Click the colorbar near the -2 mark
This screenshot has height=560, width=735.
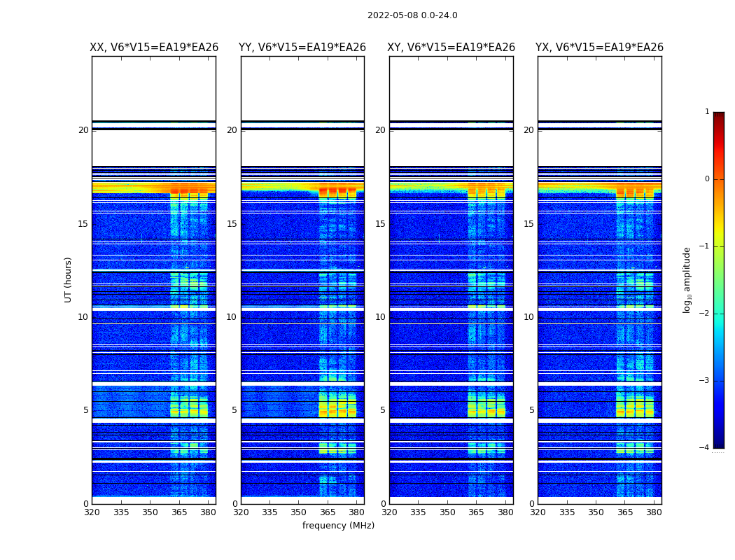tap(719, 314)
